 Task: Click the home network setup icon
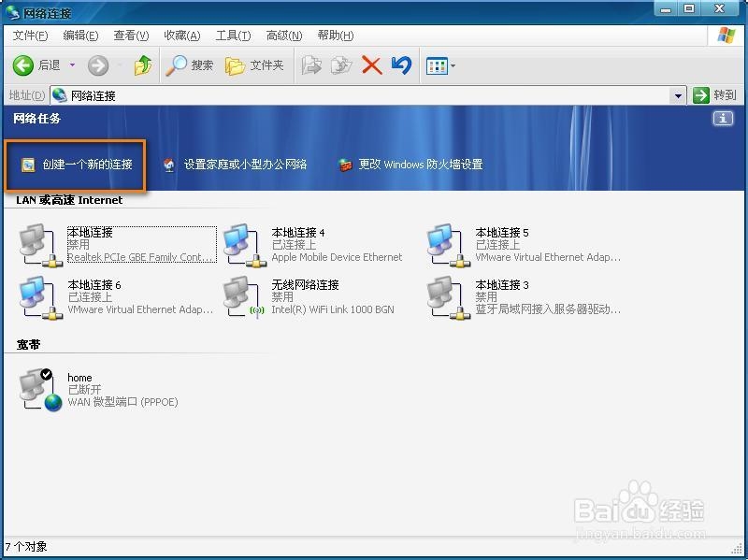click(x=169, y=165)
